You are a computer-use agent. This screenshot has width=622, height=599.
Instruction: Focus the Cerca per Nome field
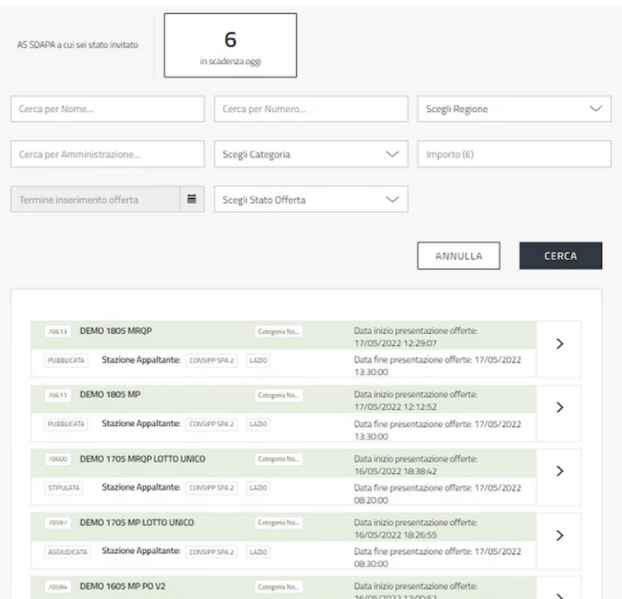coord(108,109)
